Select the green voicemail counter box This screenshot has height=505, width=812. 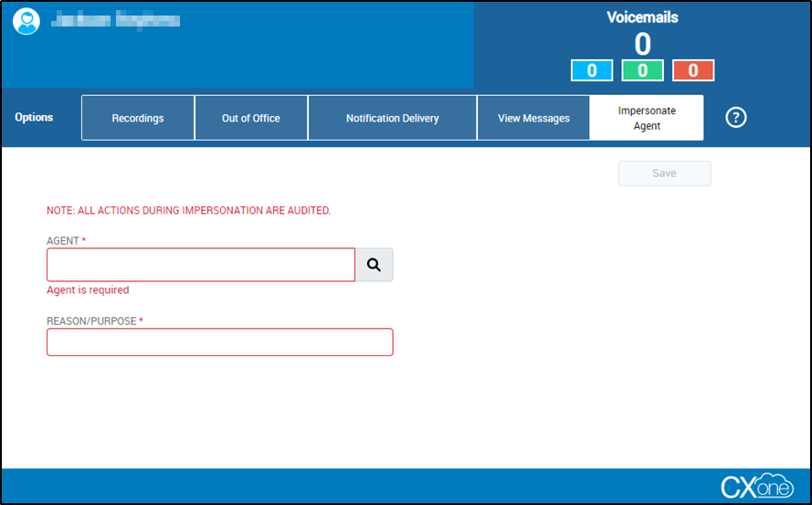642,70
